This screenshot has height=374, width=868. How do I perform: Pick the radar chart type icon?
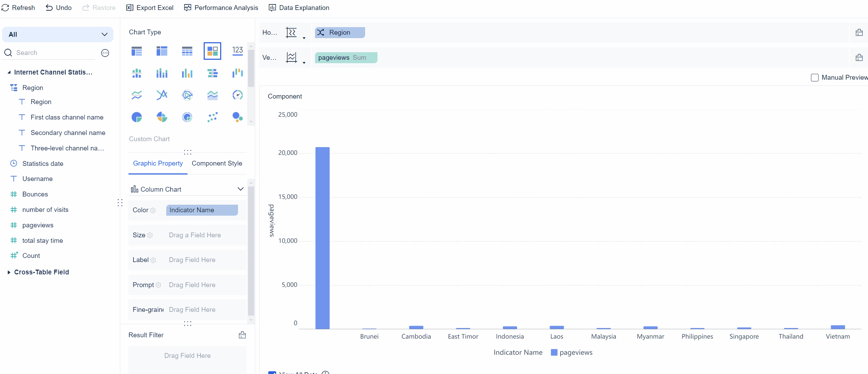[187, 95]
